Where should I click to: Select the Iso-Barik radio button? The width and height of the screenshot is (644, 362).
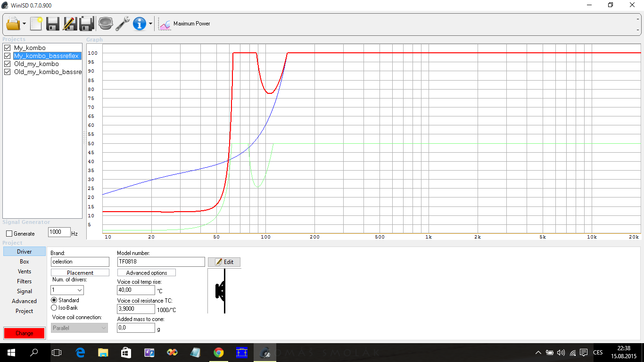coord(54,308)
